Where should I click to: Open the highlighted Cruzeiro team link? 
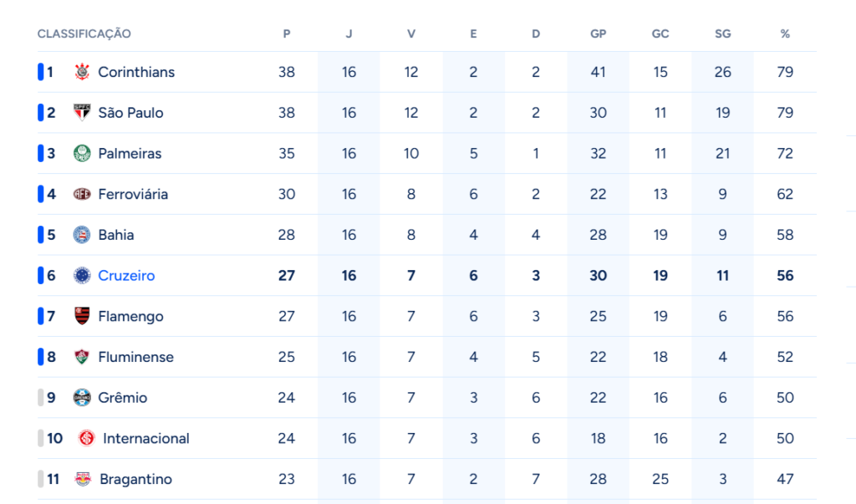click(126, 276)
